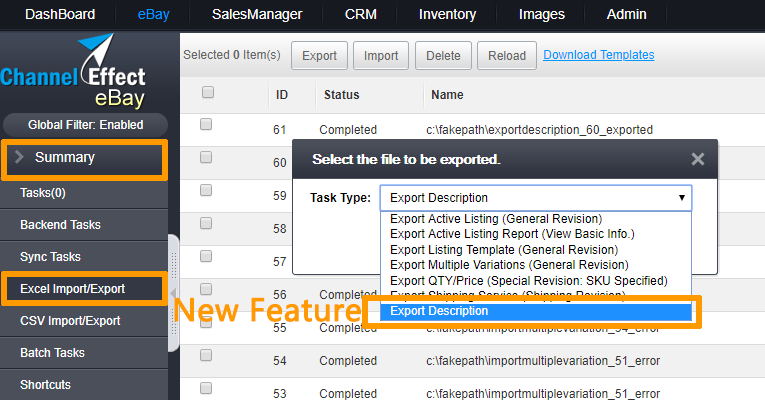The width and height of the screenshot is (765, 400).
Task: Click importmultiplevariation_51_error in row 54
Action: tap(543, 361)
